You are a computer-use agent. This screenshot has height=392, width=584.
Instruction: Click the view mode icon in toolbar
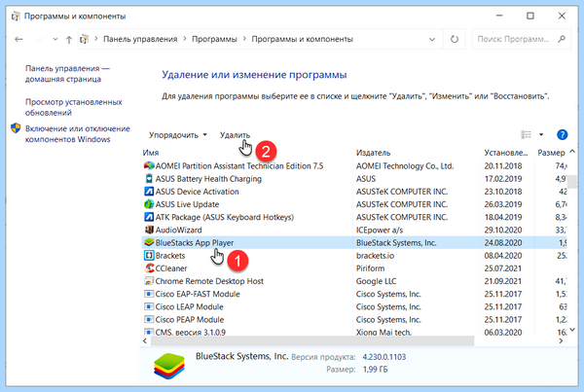tap(526, 134)
